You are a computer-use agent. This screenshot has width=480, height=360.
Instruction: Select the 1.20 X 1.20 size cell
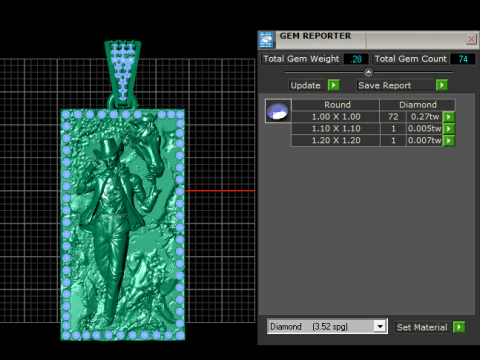pos(336,140)
